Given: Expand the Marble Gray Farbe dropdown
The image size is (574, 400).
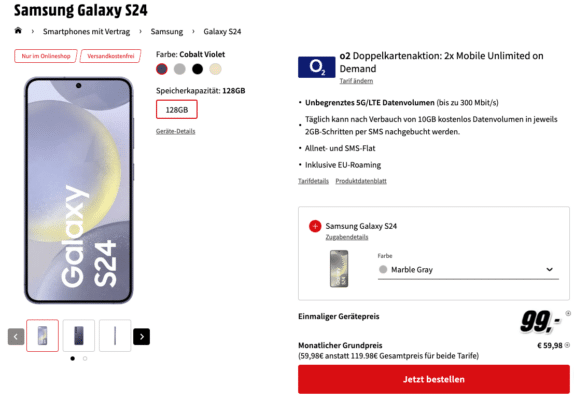Looking at the screenshot, I should point(468,270).
